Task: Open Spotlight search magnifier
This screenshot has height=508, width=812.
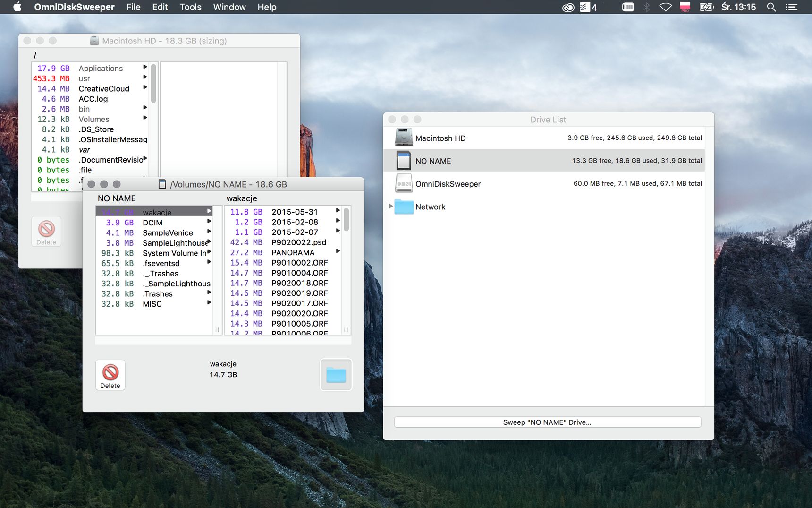Action: coord(771,7)
